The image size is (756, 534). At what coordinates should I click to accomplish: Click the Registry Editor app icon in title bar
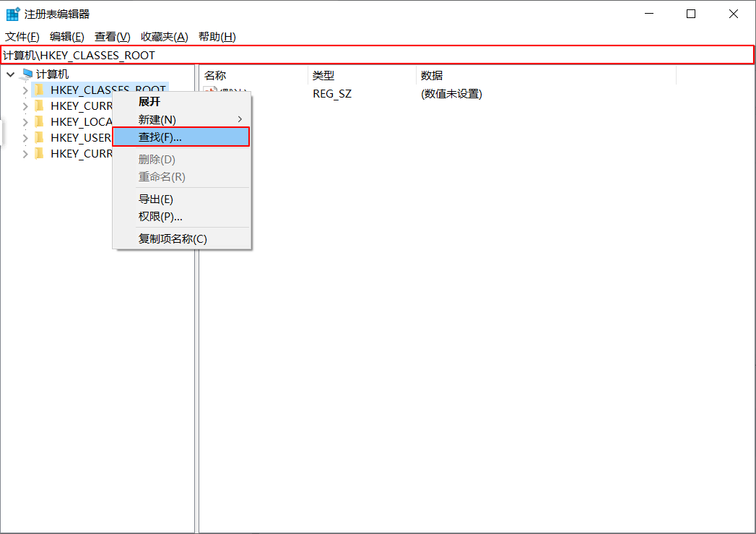click(13, 14)
